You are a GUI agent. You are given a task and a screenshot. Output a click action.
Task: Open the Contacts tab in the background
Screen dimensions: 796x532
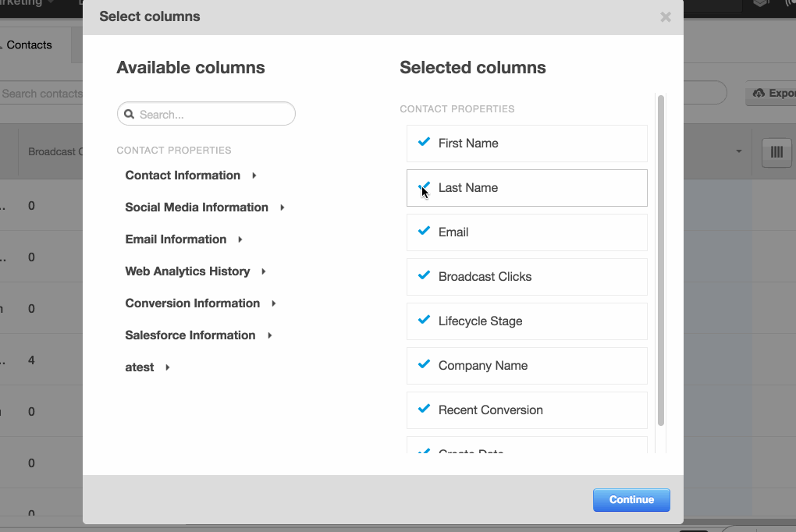(29, 44)
